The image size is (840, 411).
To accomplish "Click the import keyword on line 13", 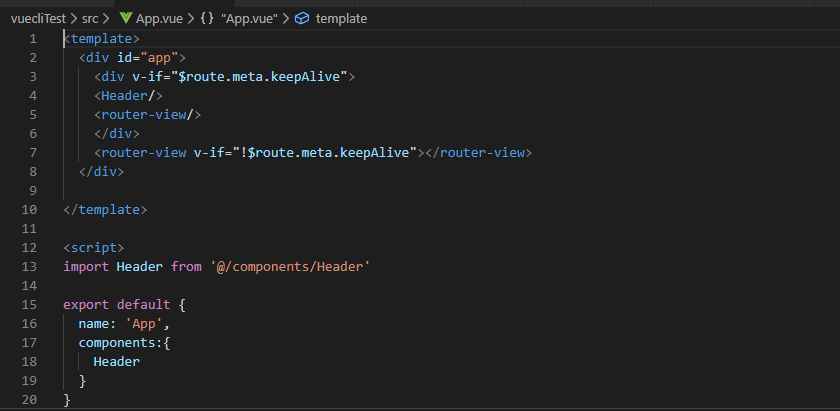I will coord(86,266).
